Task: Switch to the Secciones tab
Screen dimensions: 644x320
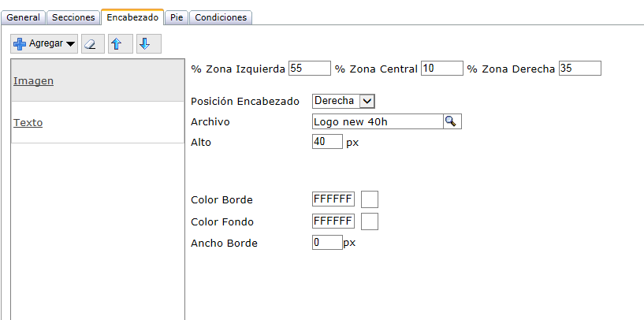Action: pyautogui.click(x=73, y=17)
